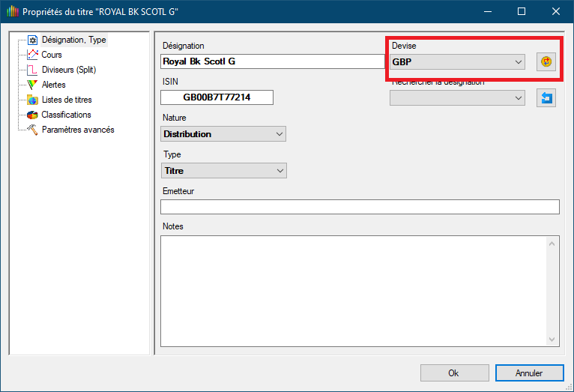574x392 pixels.
Task: Expand the Rechercher la désignation dropdown
Action: point(458,97)
